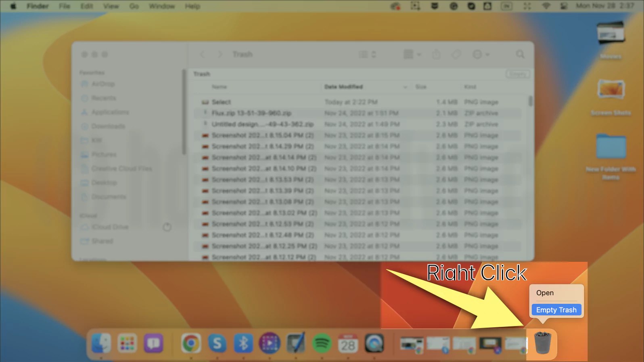Open Pictures in the Finder sidebar
This screenshot has width=644, height=362.
click(99, 155)
